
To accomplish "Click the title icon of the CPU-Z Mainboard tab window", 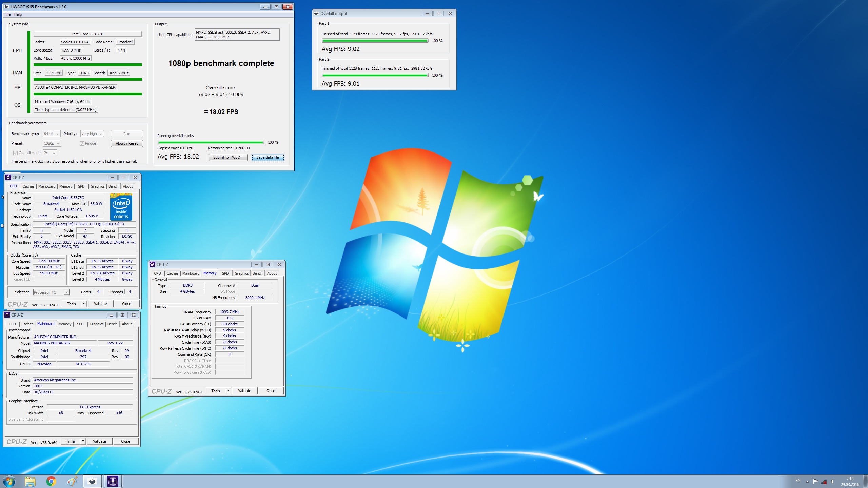I will pyautogui.click(x=7, y=315).
